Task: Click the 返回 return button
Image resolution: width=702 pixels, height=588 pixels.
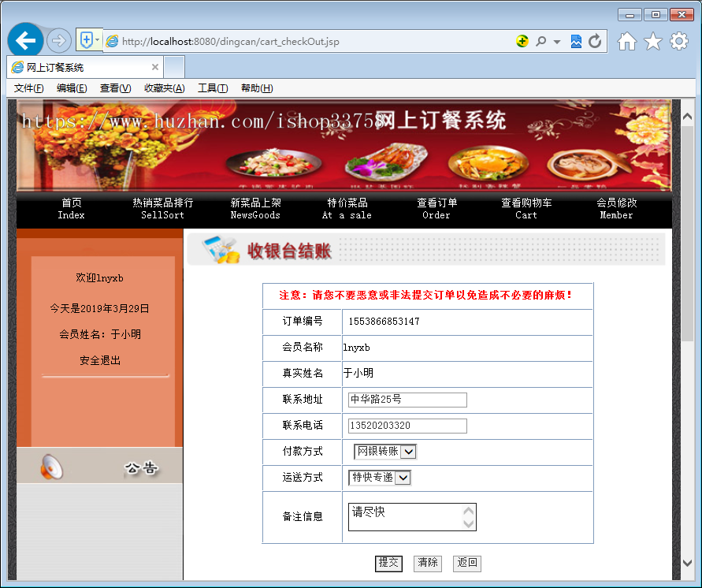Action: coord(466,563)
